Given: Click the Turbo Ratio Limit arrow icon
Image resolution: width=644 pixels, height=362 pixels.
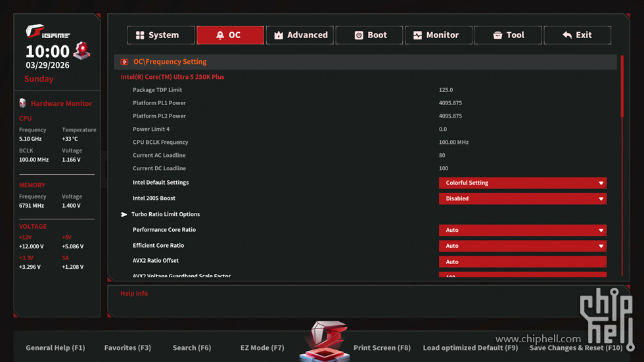Looking at the screenshot, I should tap(124, 215).
